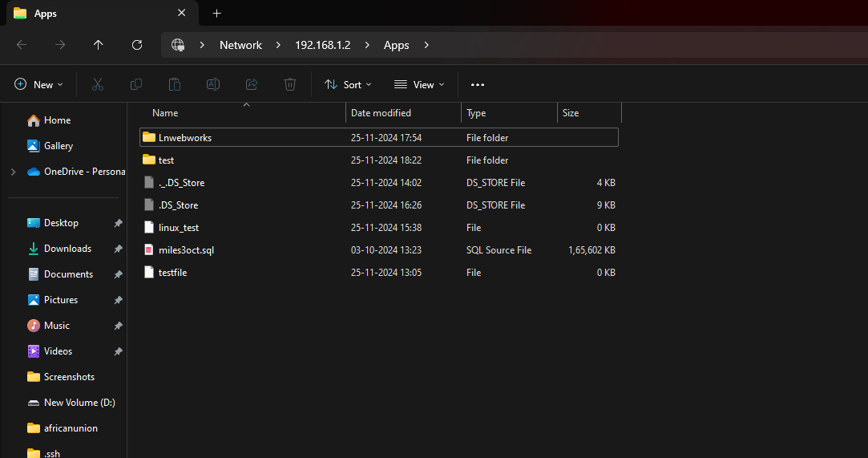Select Downloads in the navigation pane

tap(67, 249)
